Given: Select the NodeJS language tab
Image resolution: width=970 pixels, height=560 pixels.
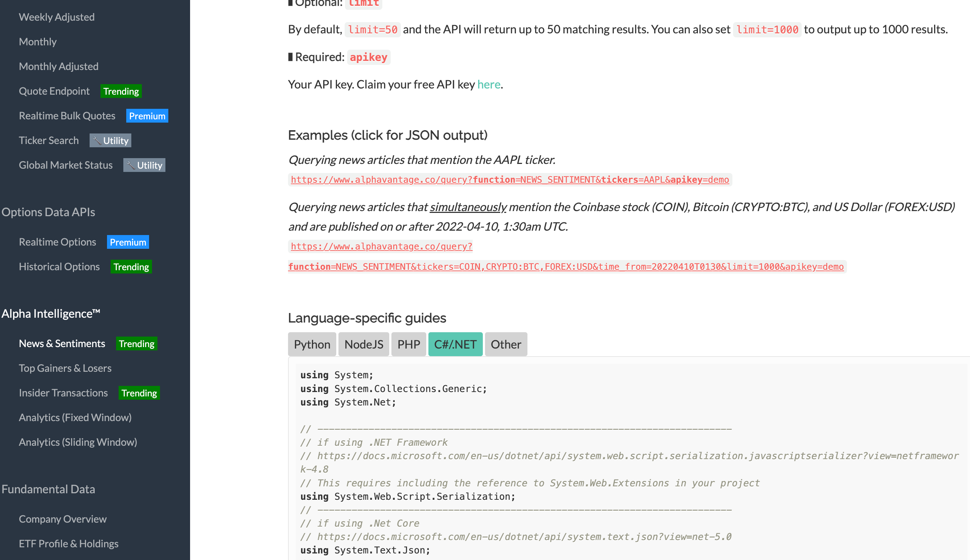Looking at the screenshot, I should click(363, 344).
